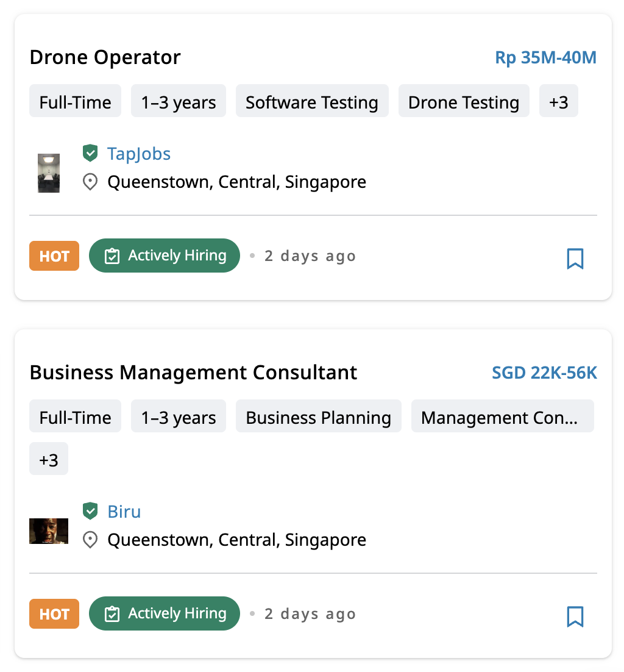The height and width of the screenshot is (672, 624).
Task: Bookmark the Drone Operator job posting
Action: [x=575, y=259]
